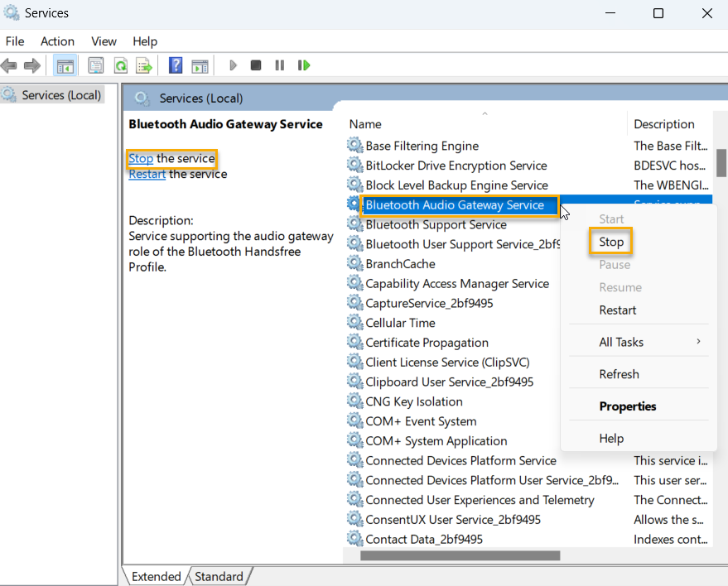This screenshot has height=586, width=728.
Task: Toggle the action pane Show/Hide icon
Action: point(200,65)
